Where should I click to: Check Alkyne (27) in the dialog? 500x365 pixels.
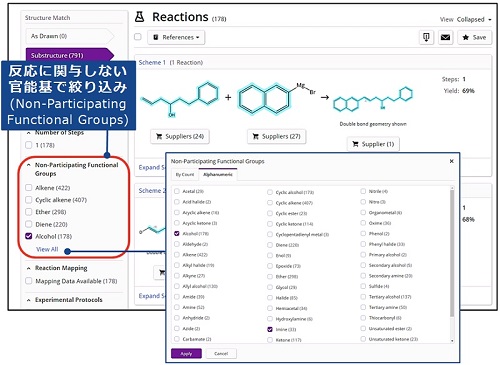point(177,276)
